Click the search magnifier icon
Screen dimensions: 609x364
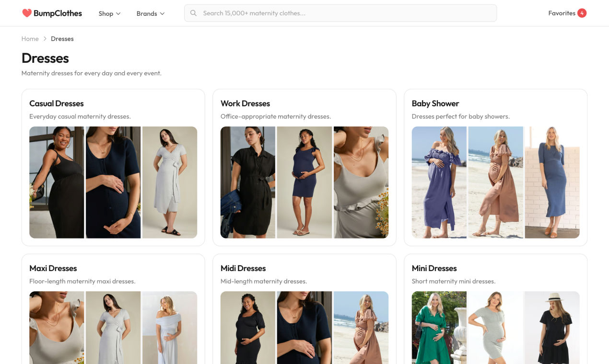point(193,13)
